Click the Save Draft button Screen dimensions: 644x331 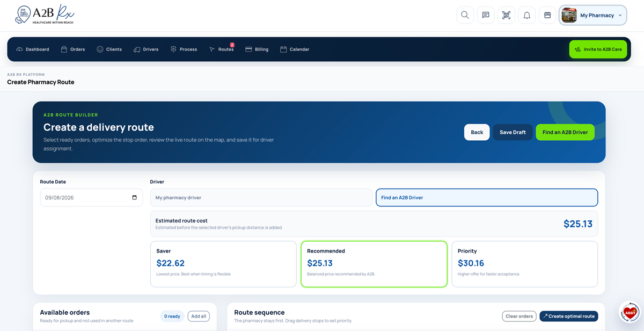pos(513,132)
